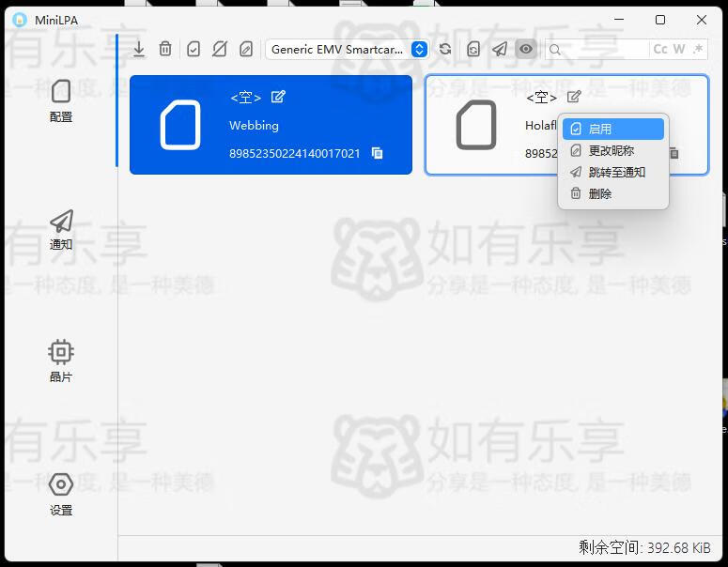Image resolution: width=728 pixels, height=567 pixels.
Task: Click the search input field
Action: click(599, 49)
